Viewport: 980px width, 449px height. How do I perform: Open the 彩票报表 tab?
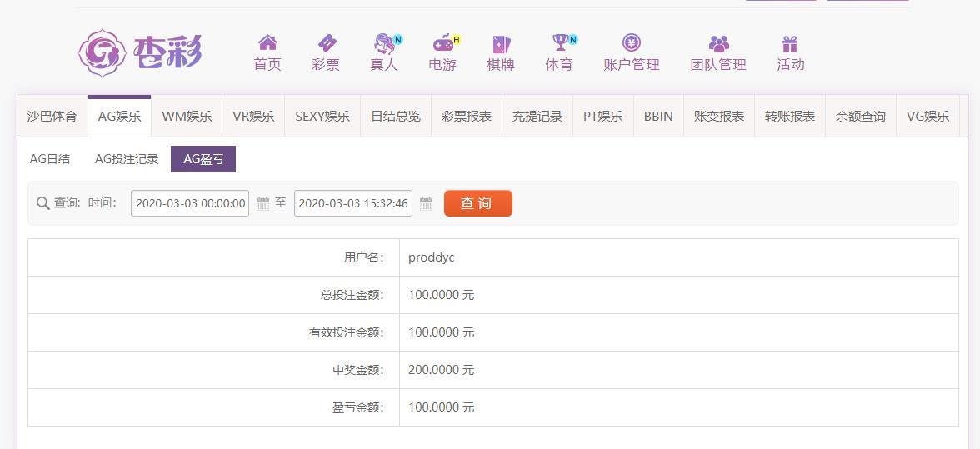pos(467,116)
